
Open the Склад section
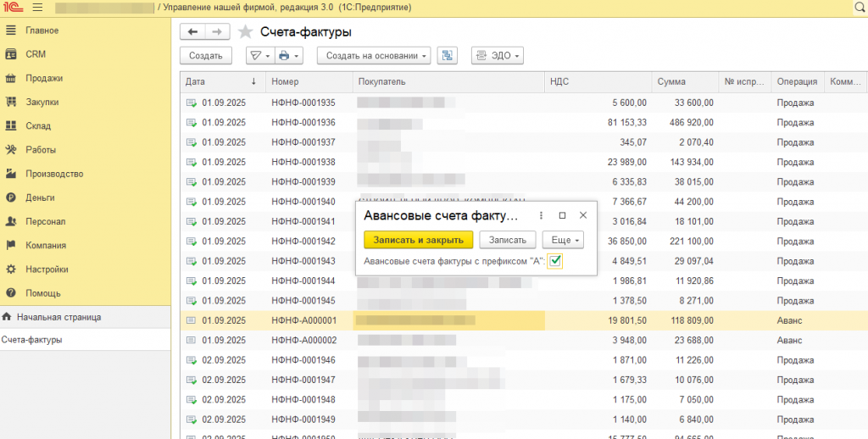click(38, 125)
